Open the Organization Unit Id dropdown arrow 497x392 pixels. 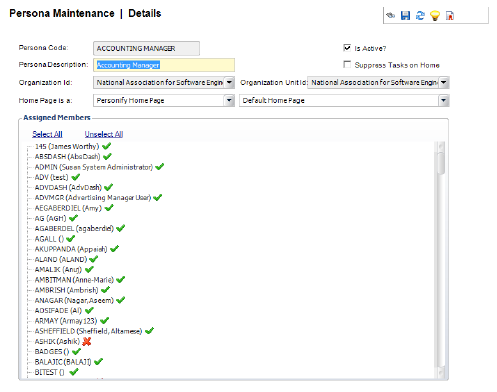(x=444, y=82)
